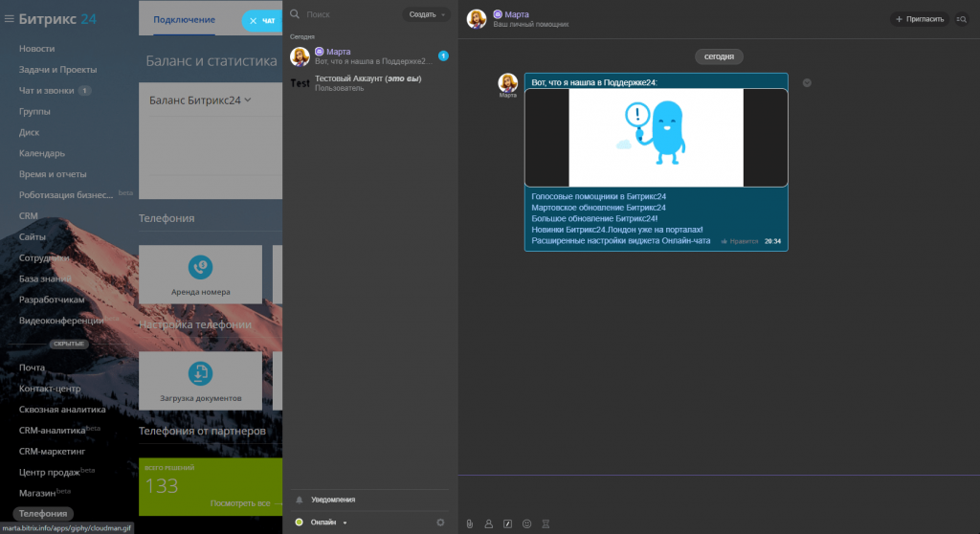Screen dimensions: 980x534
Task: Open the hamburger menu beside Битрикс 24
Action: [x=9, y=19]
